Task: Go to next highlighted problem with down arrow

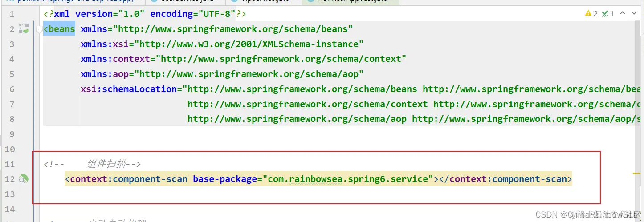Action: (634, 13)
